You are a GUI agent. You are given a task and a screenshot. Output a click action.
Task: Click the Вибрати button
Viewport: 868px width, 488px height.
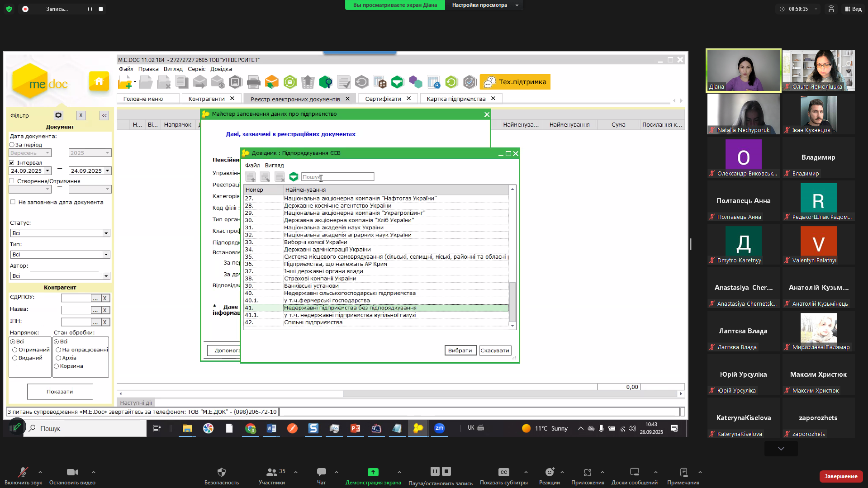click(460, 351)
